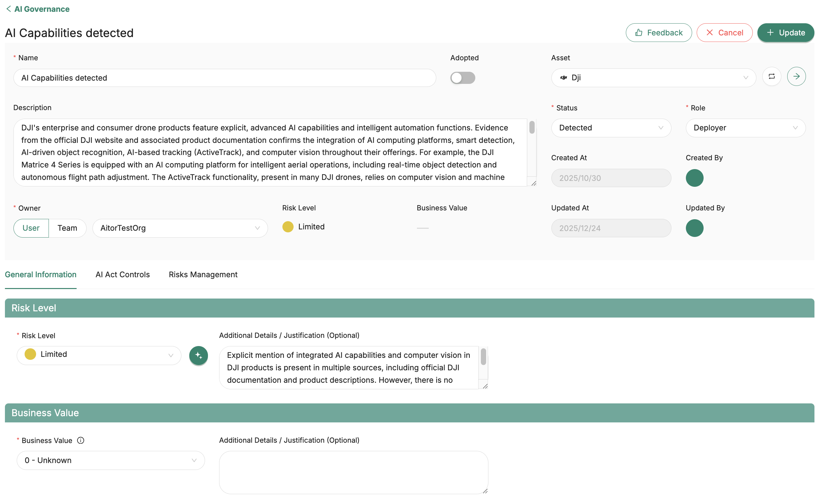Expand the Role dropdown showing Deployer
The image size is (822, 504).
(x=745, y=128)
